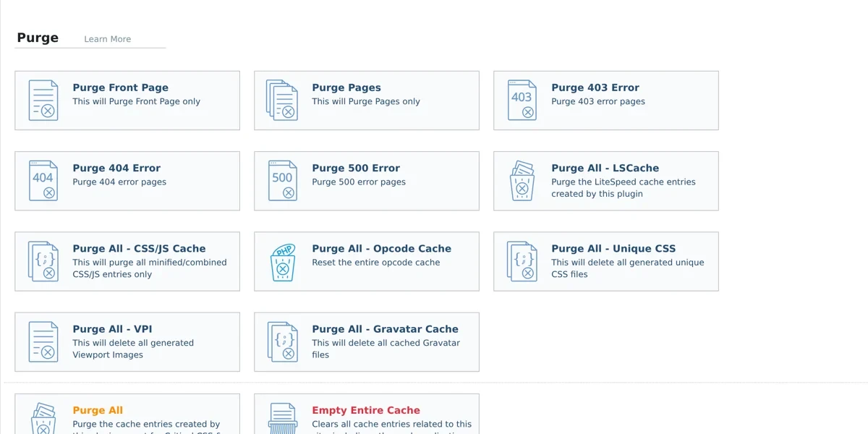Click "Purge the LiteSpeed cache entries" description
Image resolution: width=868 pixels, height=434 pixels.
624,187
